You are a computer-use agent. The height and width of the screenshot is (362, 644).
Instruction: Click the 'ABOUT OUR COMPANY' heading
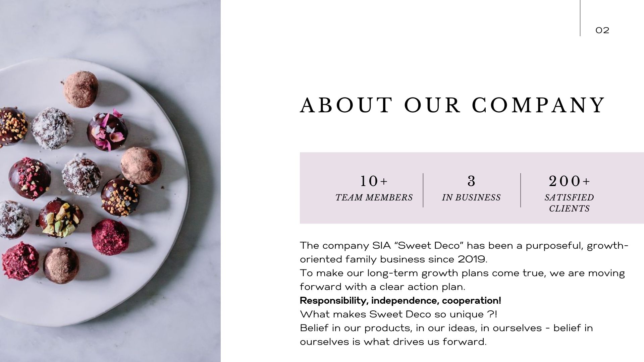click(x=452, y=105)
